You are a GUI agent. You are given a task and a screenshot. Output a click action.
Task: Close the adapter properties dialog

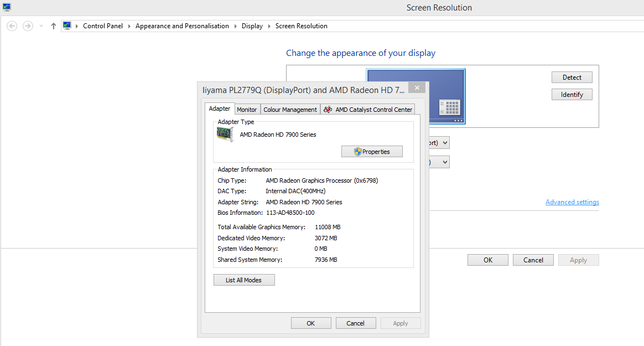pyautogui.click(x=417, y=87)
